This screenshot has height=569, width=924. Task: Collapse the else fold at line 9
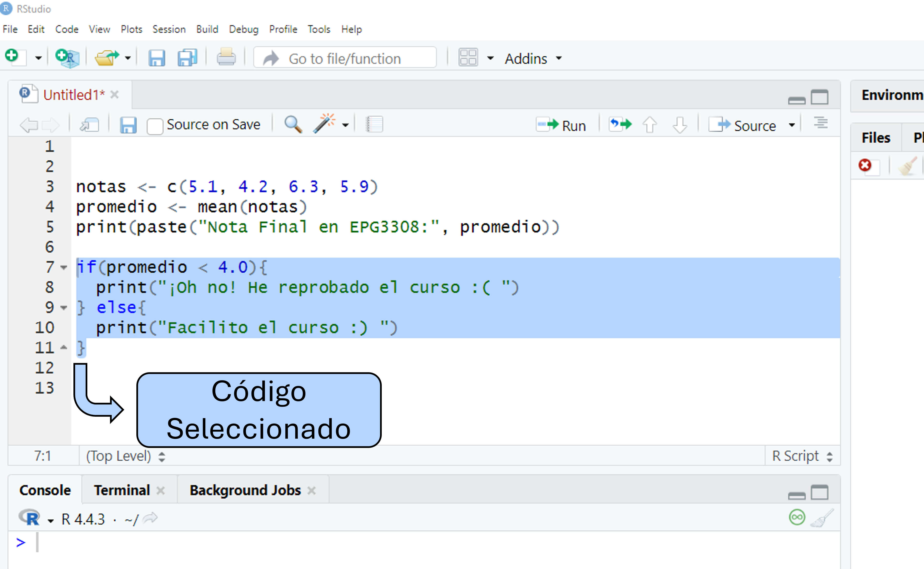click(x=64, y=308)
